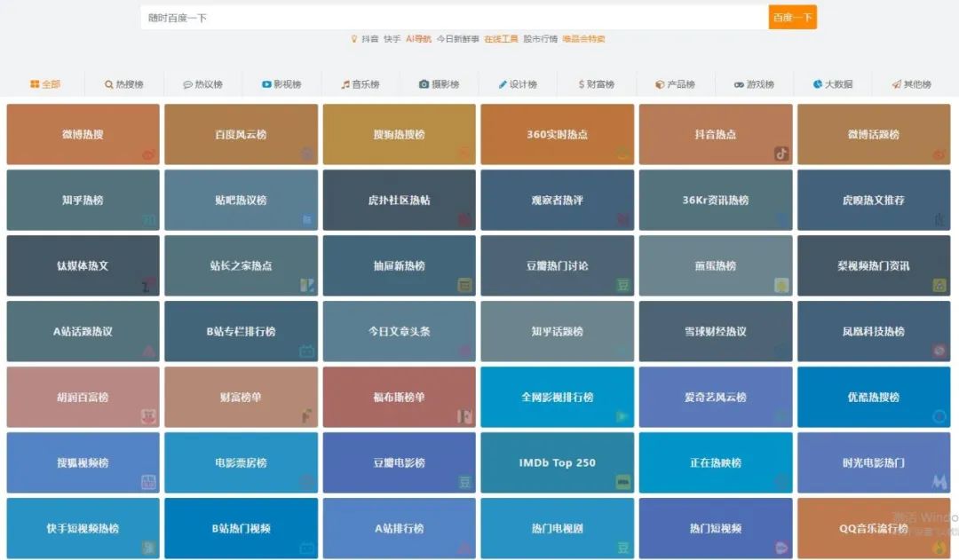The height and width of the screenshot is (560, 959).
Task: Click the icon on 财富榜单 card
Action: point(307,416)
